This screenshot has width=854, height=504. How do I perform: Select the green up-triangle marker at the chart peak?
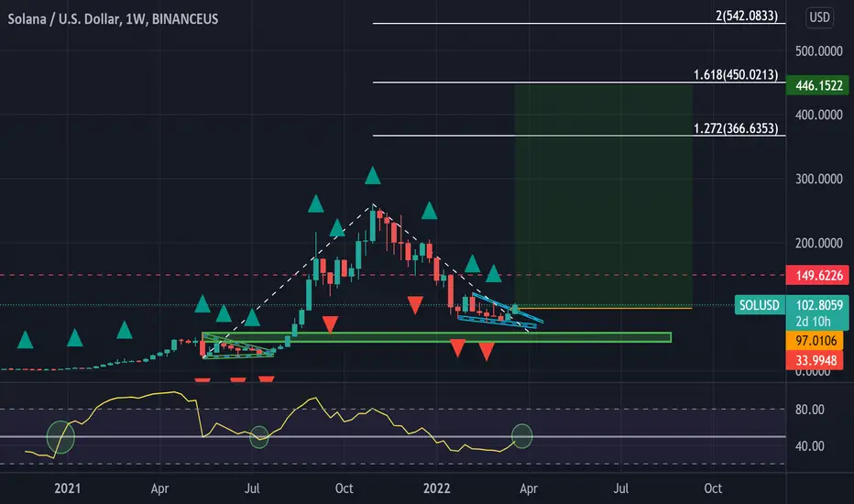[373, 175]
